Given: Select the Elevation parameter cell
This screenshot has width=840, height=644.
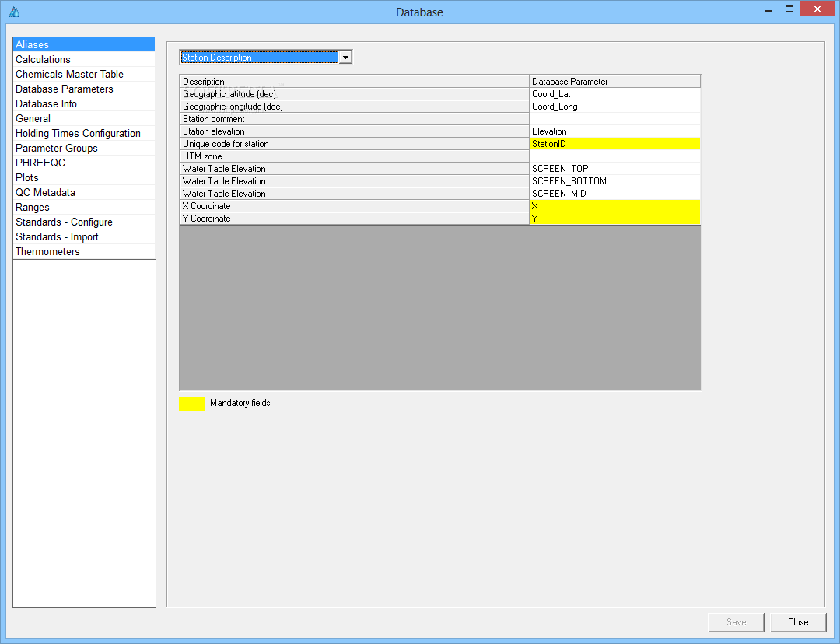Looking at the screenshot, I should 614,131.
